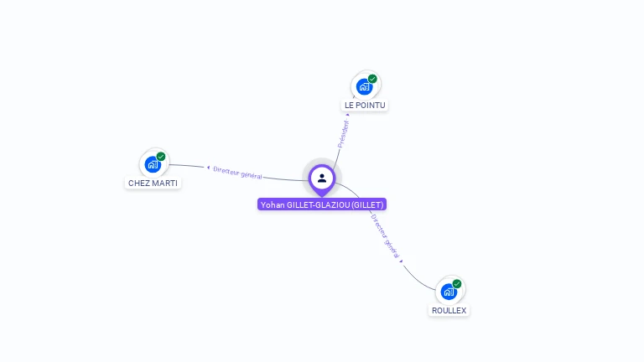Viewport: 644px width, 362px height.
Task: Select the Président edge label
Action: click(343, 134)
